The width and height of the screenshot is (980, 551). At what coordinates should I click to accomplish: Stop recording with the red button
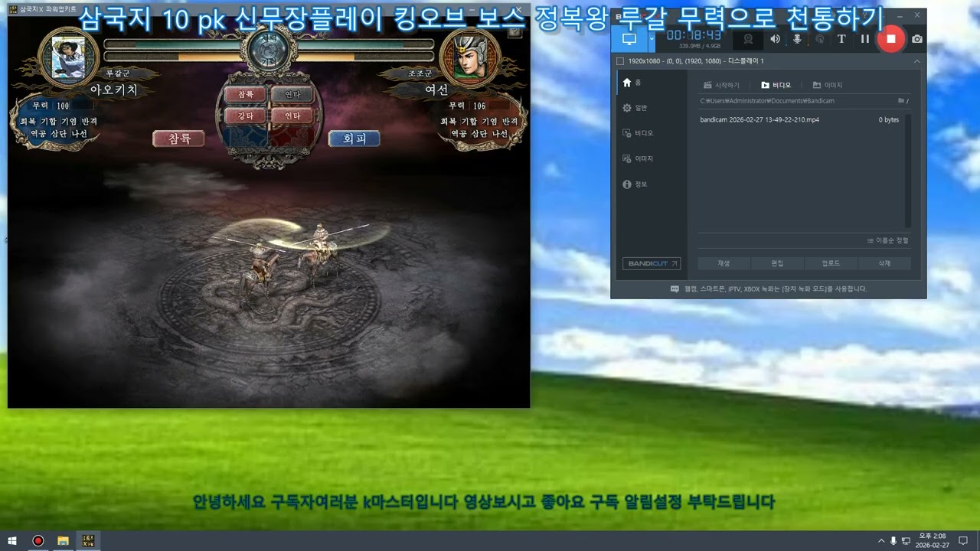coord(890,38)
